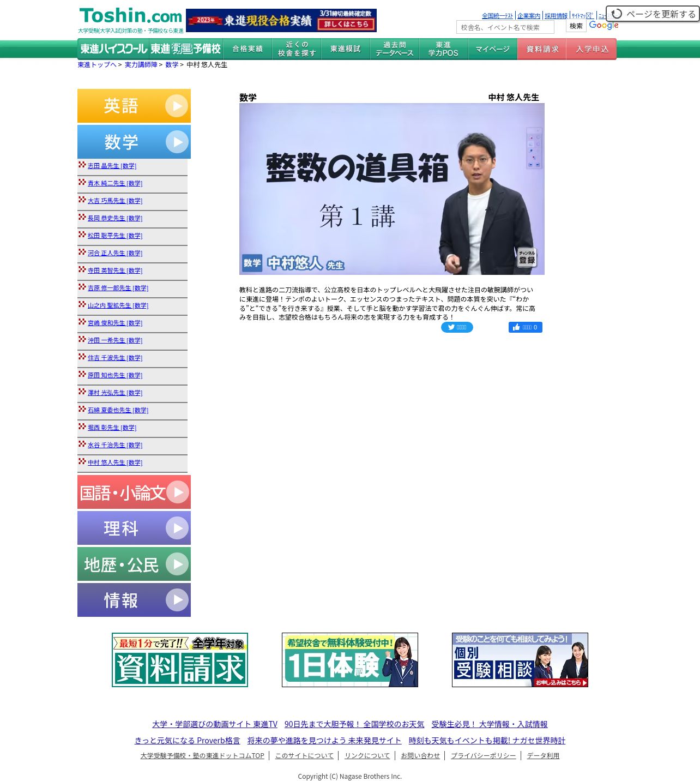This screenshot has width=700, height=781.
Task: Open the 東進学力POS menu item
Action: [444, 49]
